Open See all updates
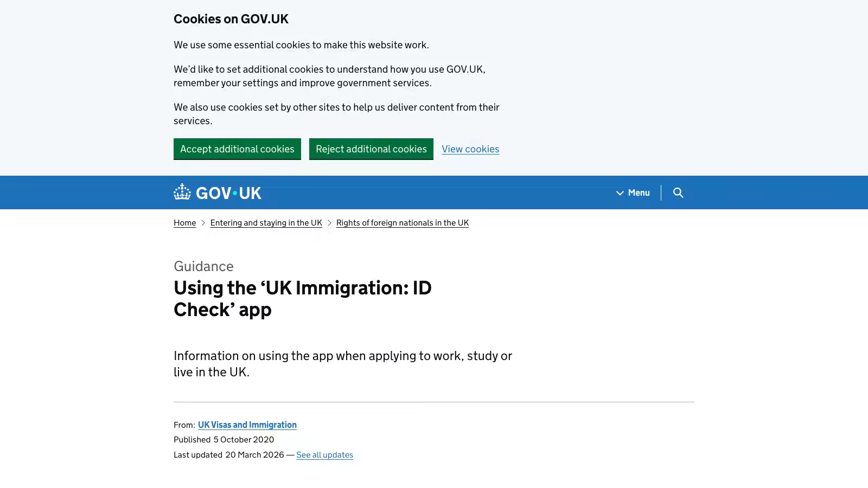 click(324, 454)
